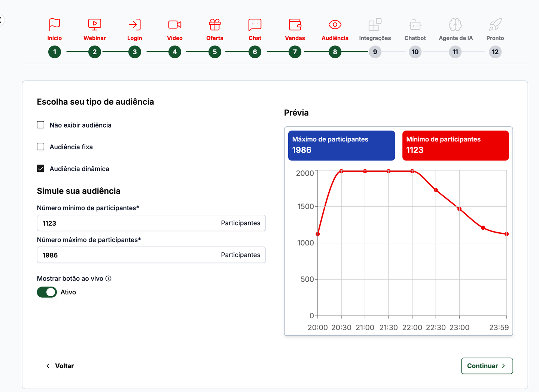Jump to step number 1 circle
The image size is (539, 392).
click(55, 52)
